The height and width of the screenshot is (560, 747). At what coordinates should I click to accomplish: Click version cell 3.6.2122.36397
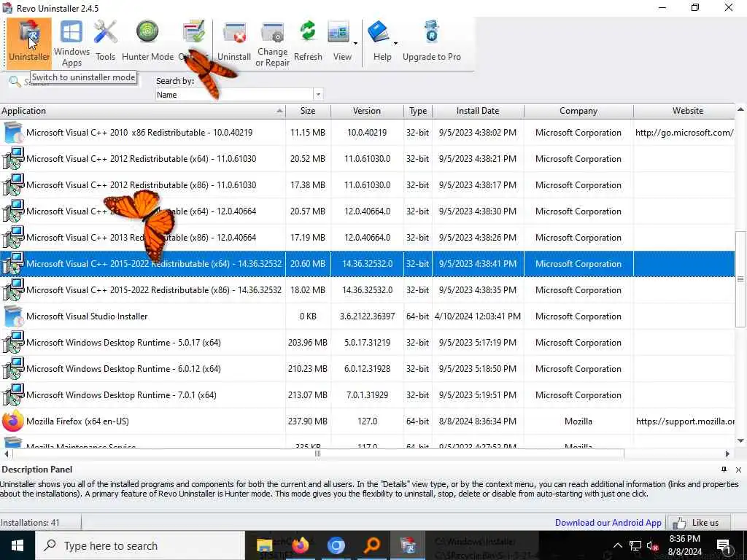(367, 316)
